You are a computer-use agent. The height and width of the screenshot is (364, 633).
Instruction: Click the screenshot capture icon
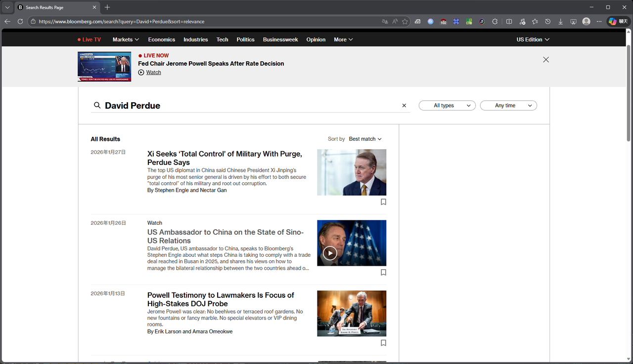click(x=574, y=21)
